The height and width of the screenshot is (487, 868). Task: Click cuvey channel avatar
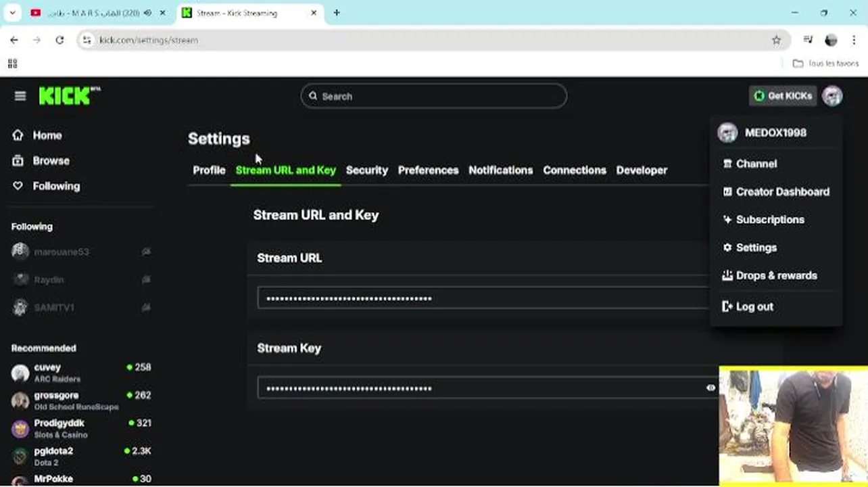tap(20, 373)
